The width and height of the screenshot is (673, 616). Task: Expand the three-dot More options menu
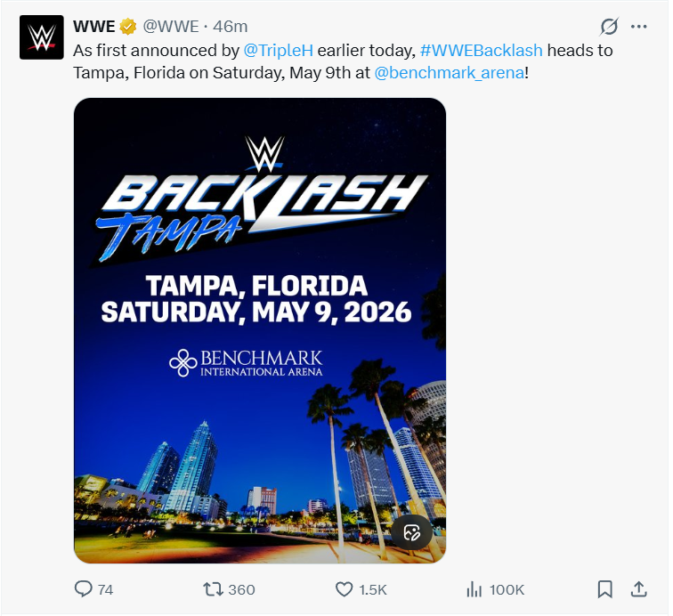639,26
